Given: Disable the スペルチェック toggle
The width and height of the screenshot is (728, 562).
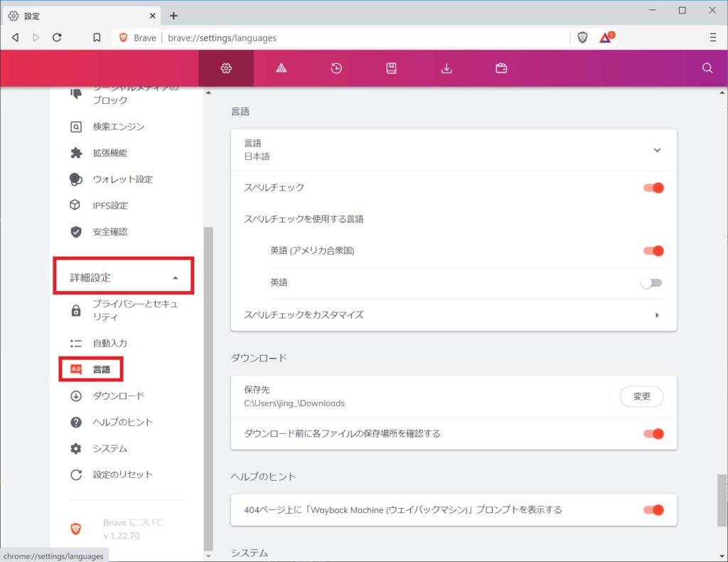Looking at the screenshot, I should pos(653,188).
